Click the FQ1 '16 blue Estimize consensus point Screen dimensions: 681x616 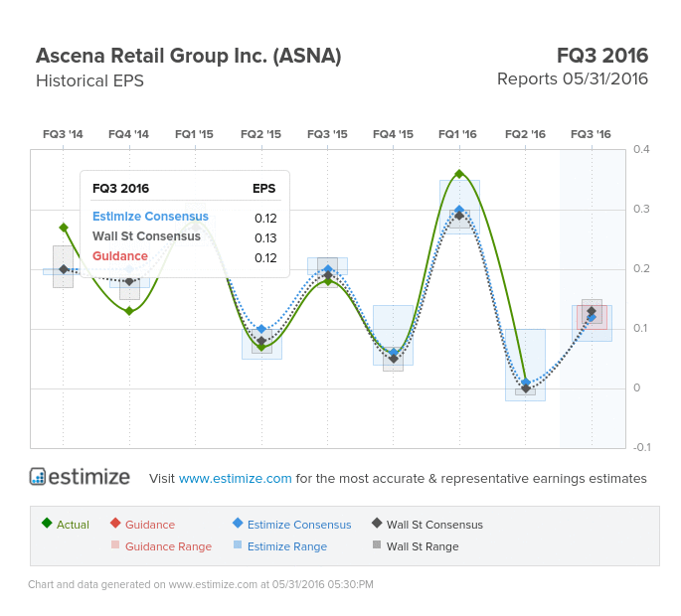459,210
